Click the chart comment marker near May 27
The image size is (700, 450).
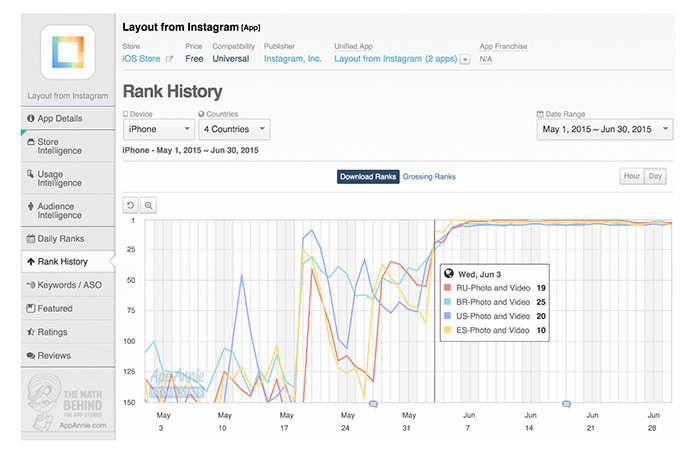pyautogui.click(x=373, y=404)
